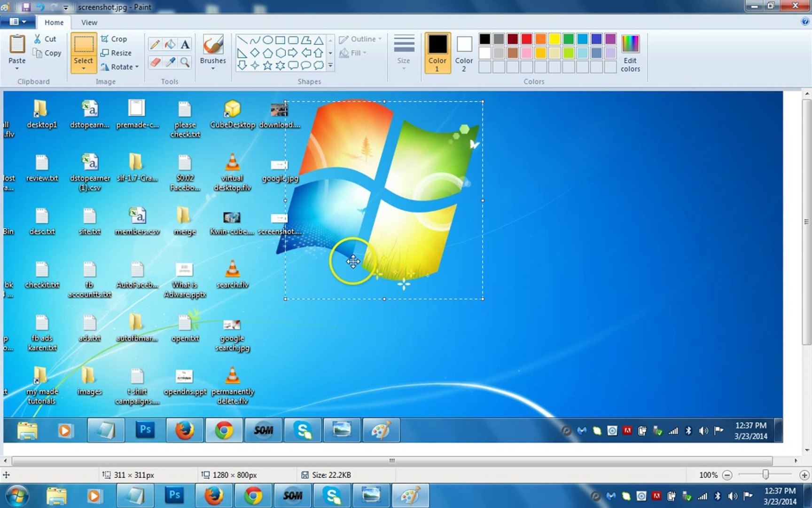Viewport: 812px width, 508px height.
Task: Select the Pencil tool
Action: [155, 45]
